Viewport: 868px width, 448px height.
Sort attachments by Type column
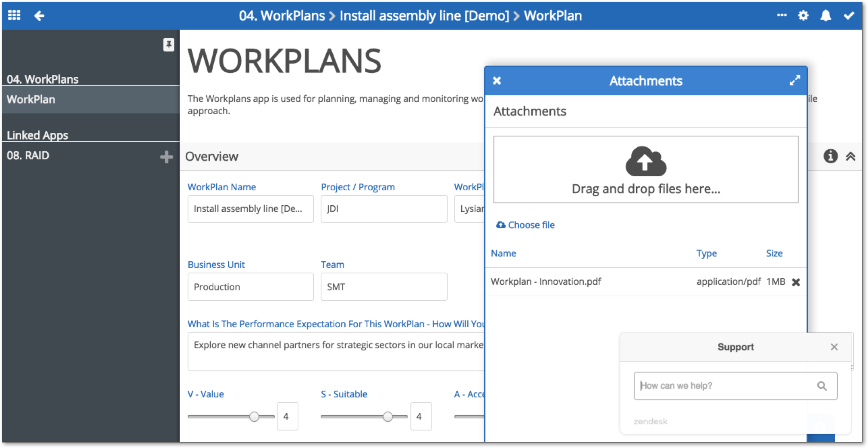[706, 253]
